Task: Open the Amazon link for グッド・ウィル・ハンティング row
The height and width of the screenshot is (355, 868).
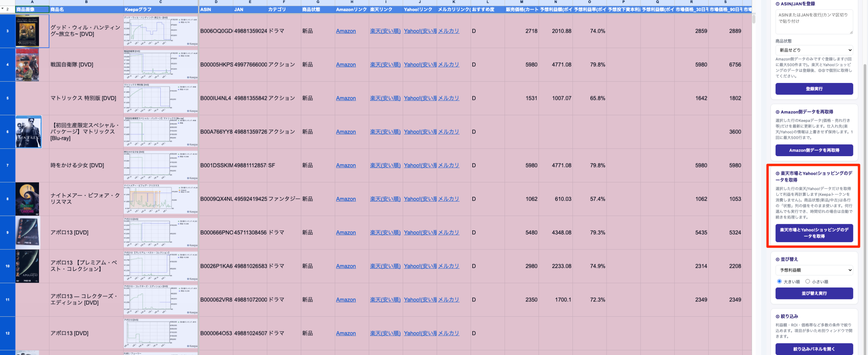Action: click(x=346, y=31)
